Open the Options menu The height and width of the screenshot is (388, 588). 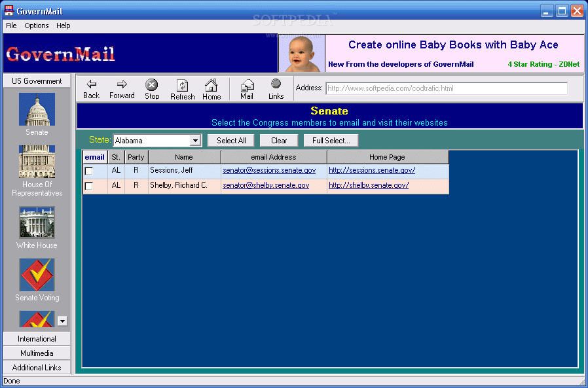click(x=37, y=26)
